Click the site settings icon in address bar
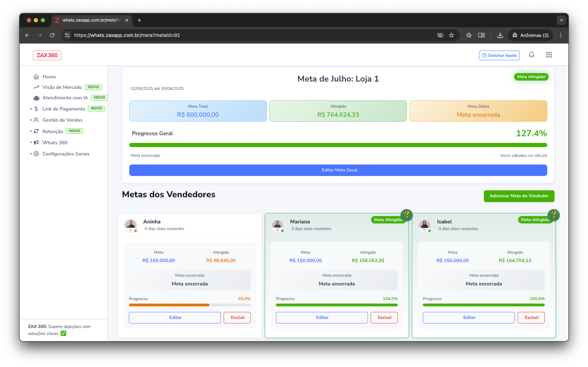The height and width of the screenshot is (367, 588). (x=68, y=35)
